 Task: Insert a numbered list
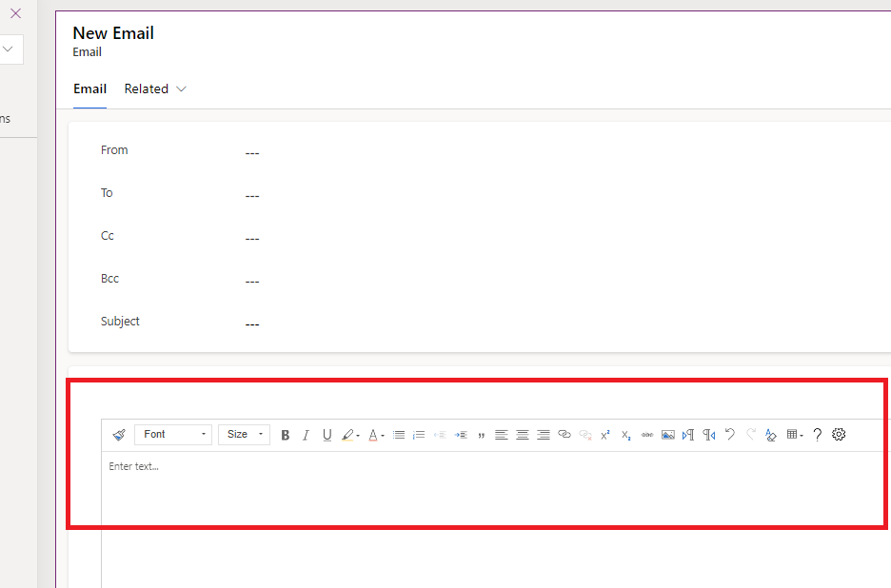[x=419, y=435]
